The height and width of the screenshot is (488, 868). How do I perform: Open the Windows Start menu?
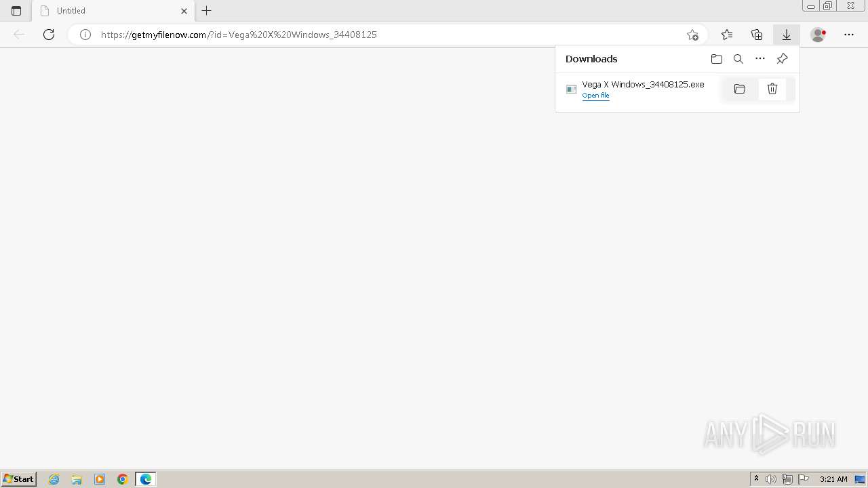coord(18,479)
